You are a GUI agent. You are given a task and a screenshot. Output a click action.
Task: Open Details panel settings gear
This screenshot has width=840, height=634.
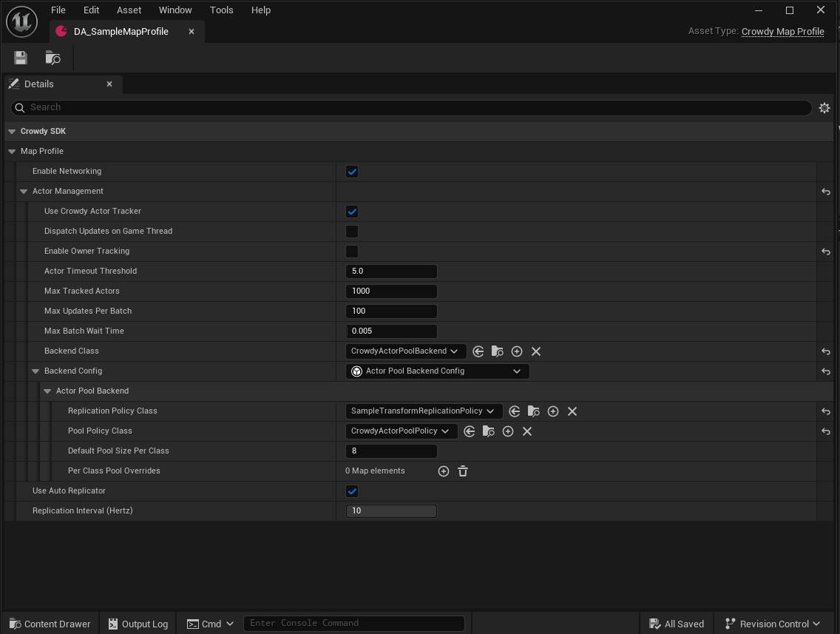tap(824, 108)
